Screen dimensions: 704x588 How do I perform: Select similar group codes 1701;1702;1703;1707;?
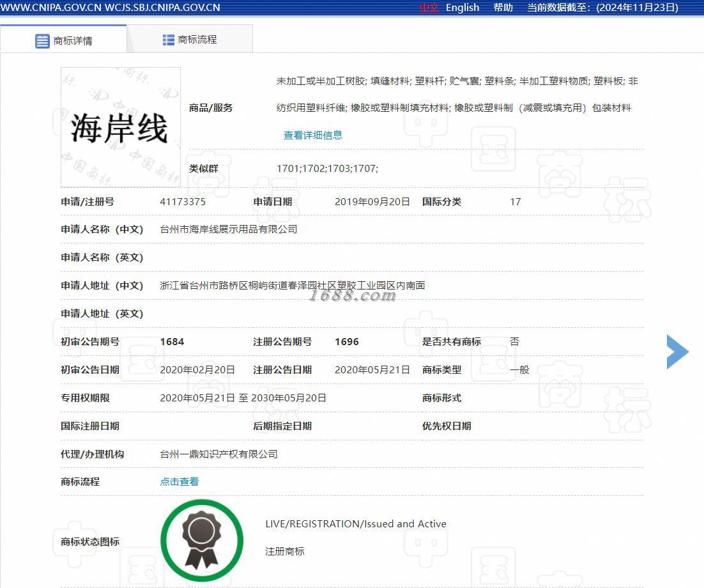327,169
